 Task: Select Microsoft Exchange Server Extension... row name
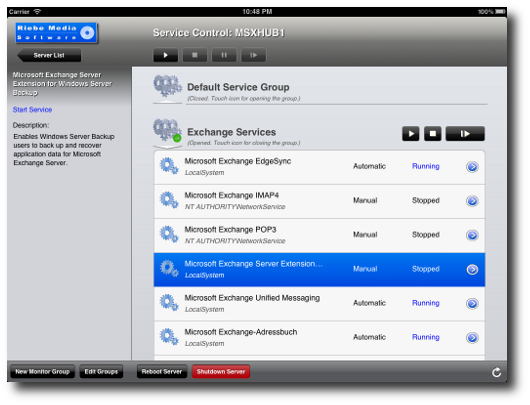pyautogui.click(x=254, y=264)
